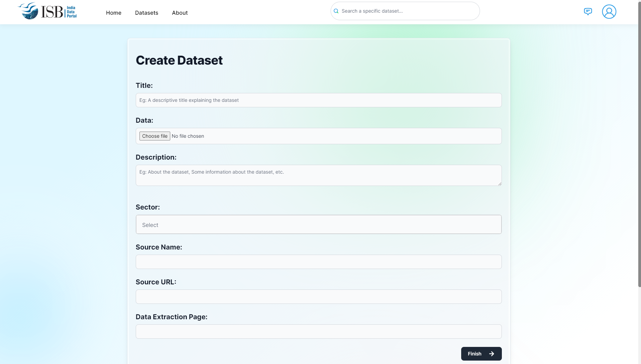Open the feedback chat bubble icon

tap(588, 12)
